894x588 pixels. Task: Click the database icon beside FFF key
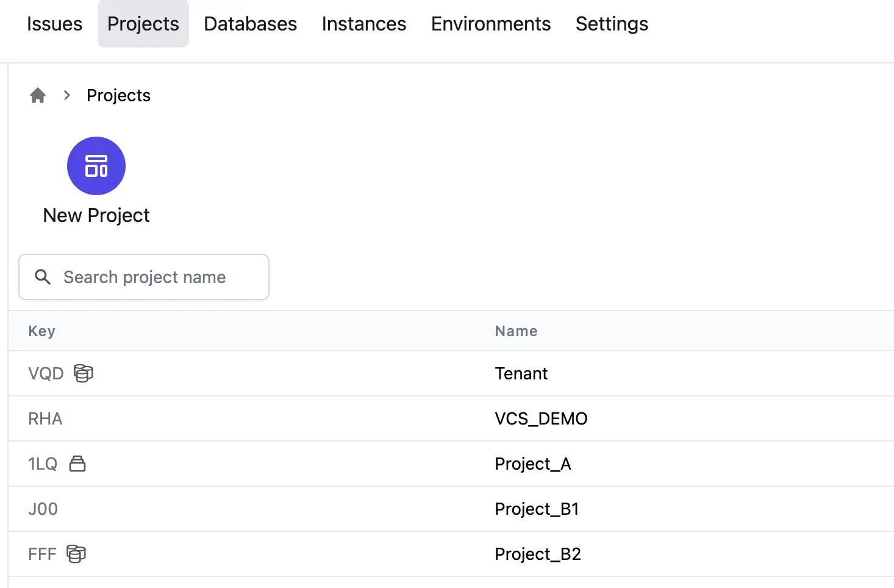(x=76, y=554)
